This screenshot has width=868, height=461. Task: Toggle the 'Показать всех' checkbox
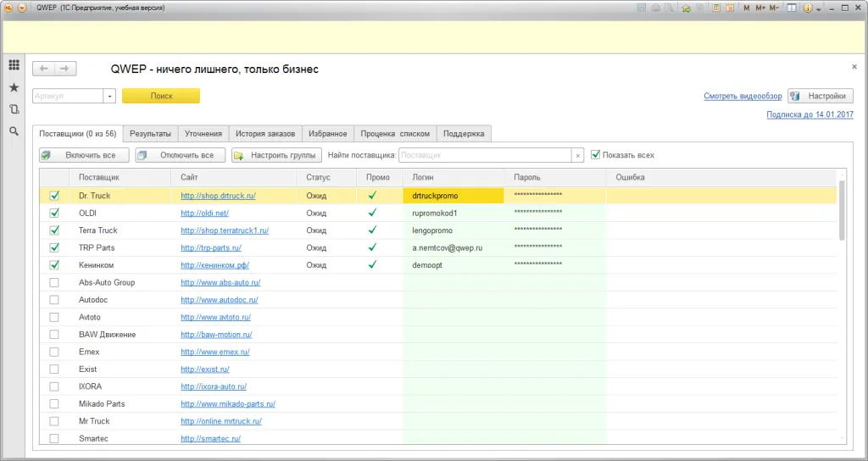(x=596, y=155)
